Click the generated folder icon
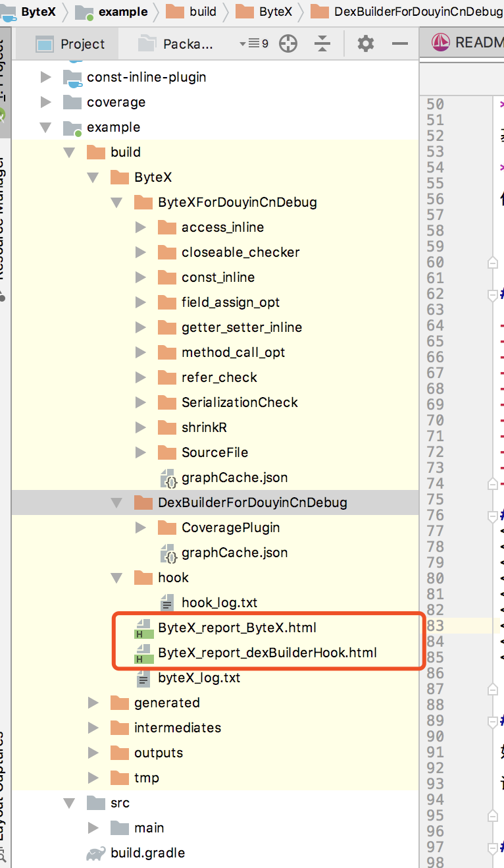504x868 pixels. click(x=120, y=703)
